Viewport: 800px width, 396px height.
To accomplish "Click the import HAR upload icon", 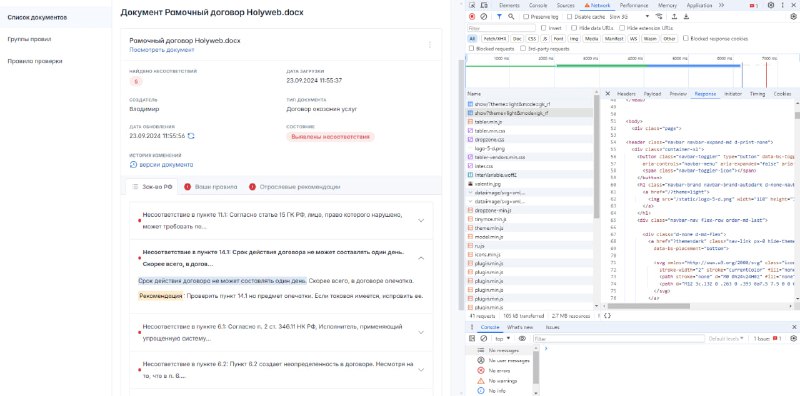I will pyautogui.click(x=674, y=17).
